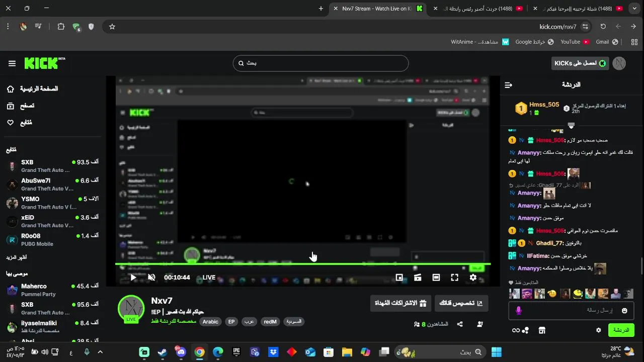Toggle theater mode in the player
Viewport: 644px width, 362px height.
pos(436,278)
